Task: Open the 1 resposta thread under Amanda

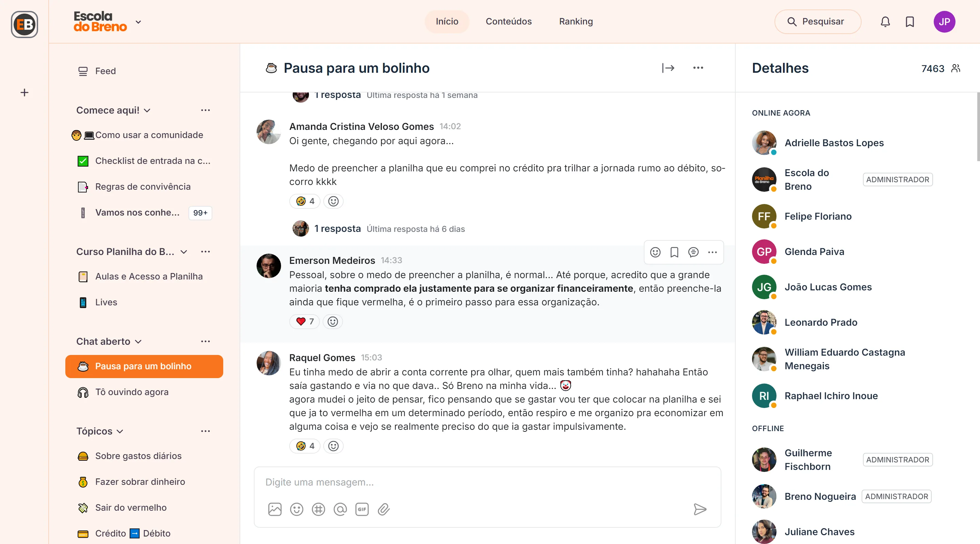Action: [337, 228]
